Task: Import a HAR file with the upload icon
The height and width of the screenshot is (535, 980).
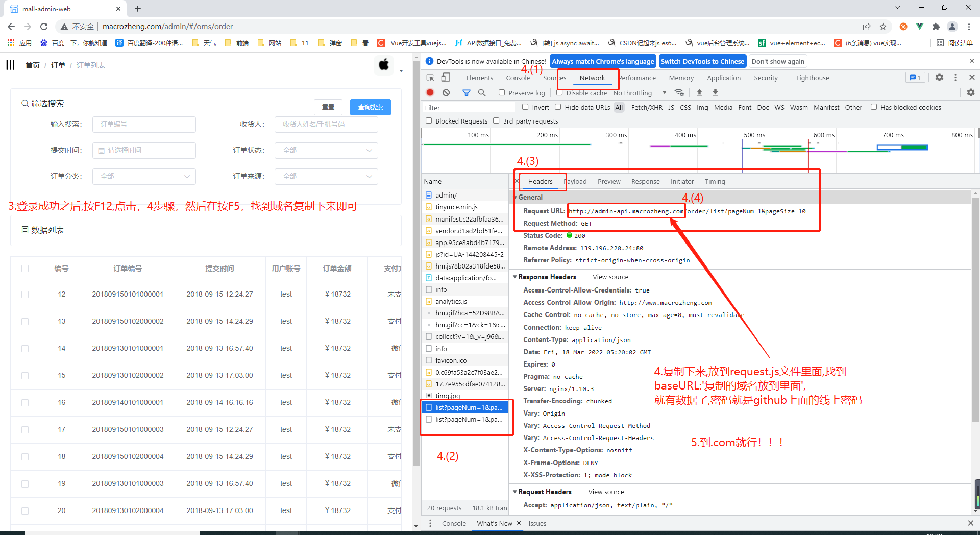Action: (700, 92)
